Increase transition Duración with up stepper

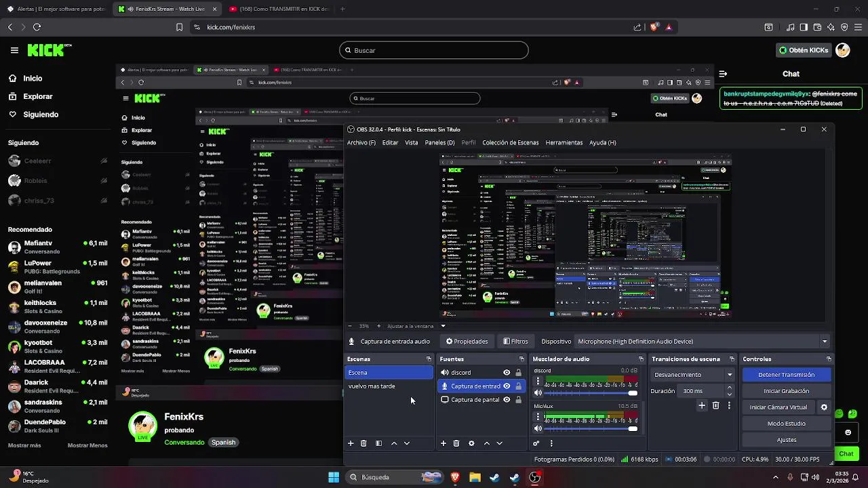click(730, 388)
